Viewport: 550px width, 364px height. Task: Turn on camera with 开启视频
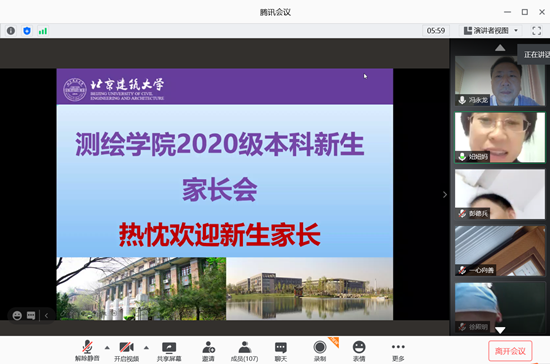pyautogui.click(x=127, y=351)
